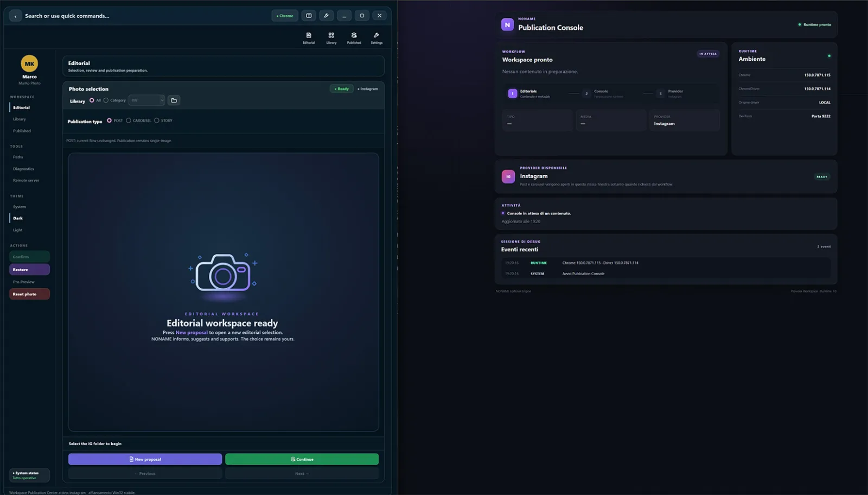Click the Restore action button
This screenshot has height=495, width=868.
[x=30, y=270]
